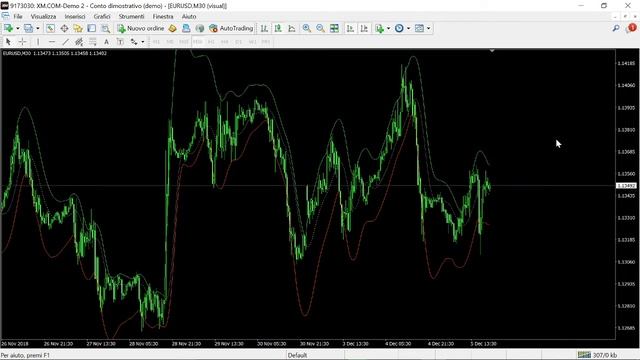Click the current price label on axis
640x360 pixels.
pyautogui.click(x=626, y=186)
